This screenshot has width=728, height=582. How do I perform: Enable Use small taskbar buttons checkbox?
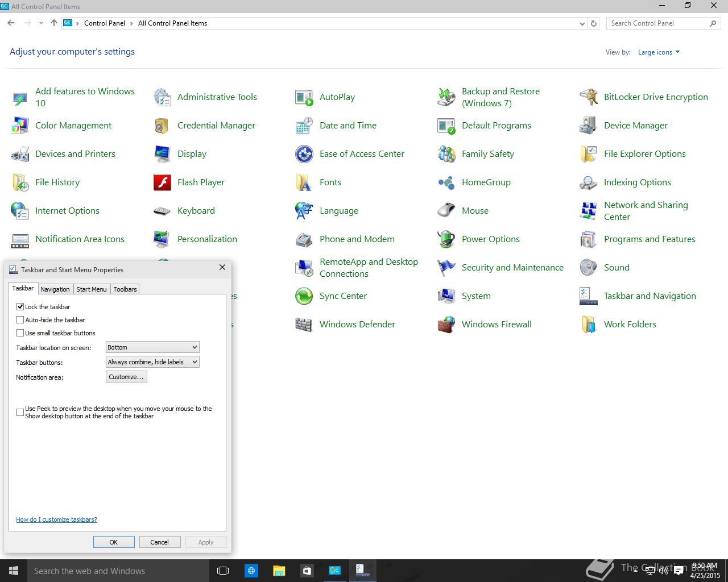[20, 333]
